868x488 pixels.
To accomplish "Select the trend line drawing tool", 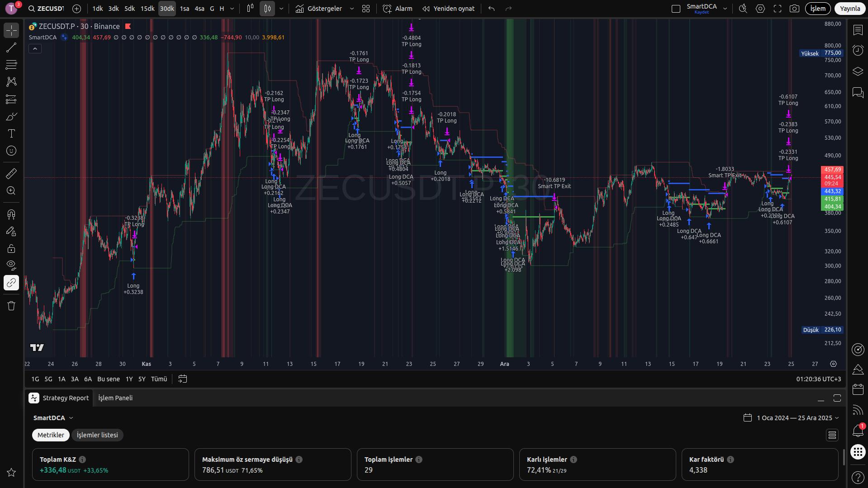I will pos(11,47).
